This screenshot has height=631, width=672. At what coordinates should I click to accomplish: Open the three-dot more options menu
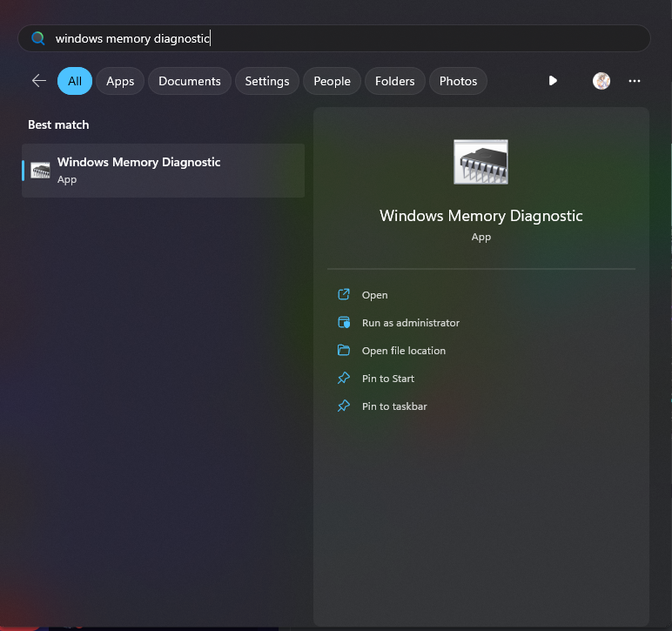tap(635, 81)
